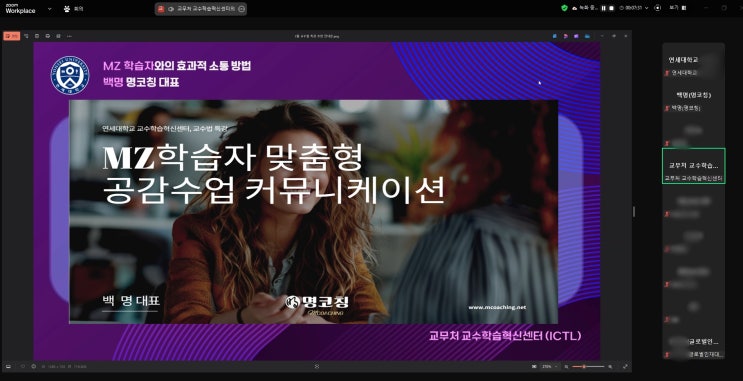Open the zoom percentage dropdown
Screen dimensions: 743x381
coord(550,366)
